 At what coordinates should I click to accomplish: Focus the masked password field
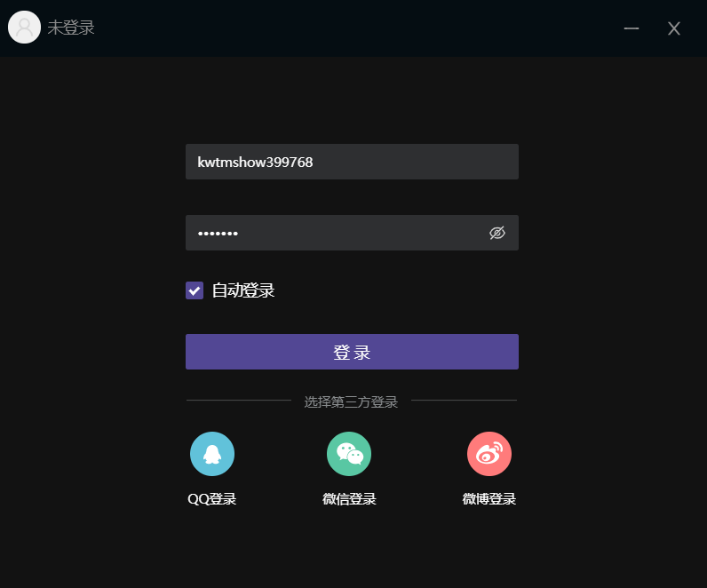(x=352, y=233)
